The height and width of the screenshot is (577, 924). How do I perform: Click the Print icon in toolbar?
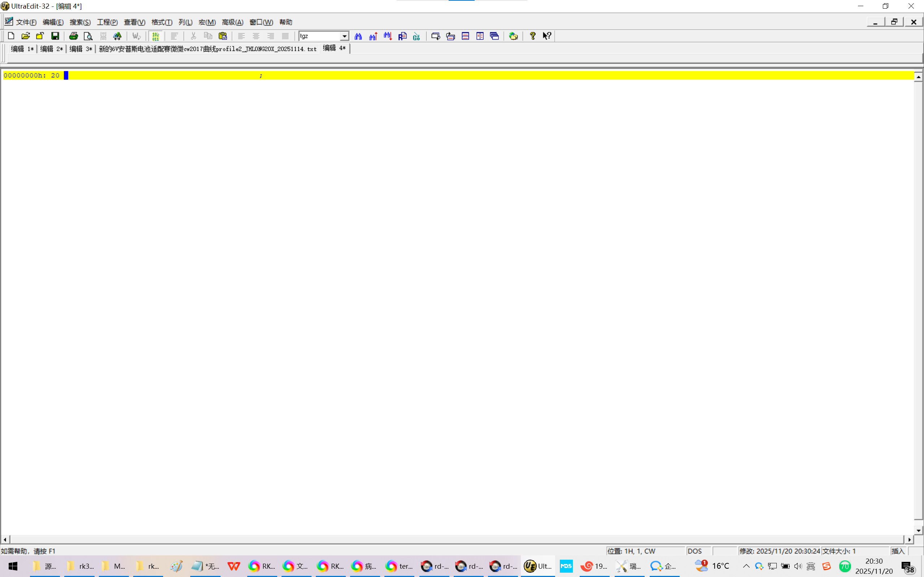73,36
